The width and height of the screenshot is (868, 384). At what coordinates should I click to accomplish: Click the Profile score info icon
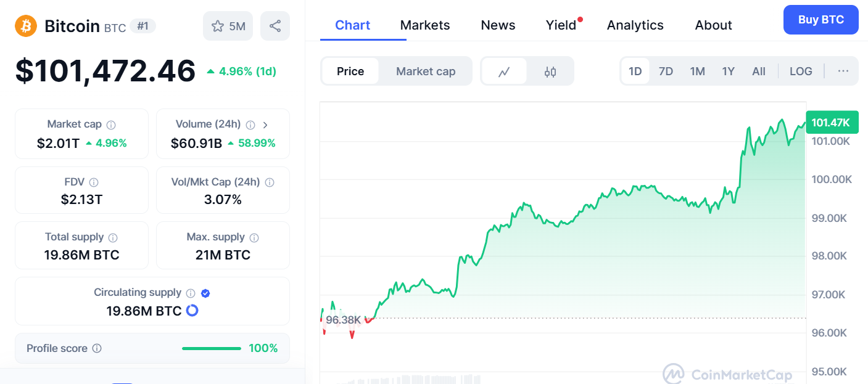pos(97,348)
